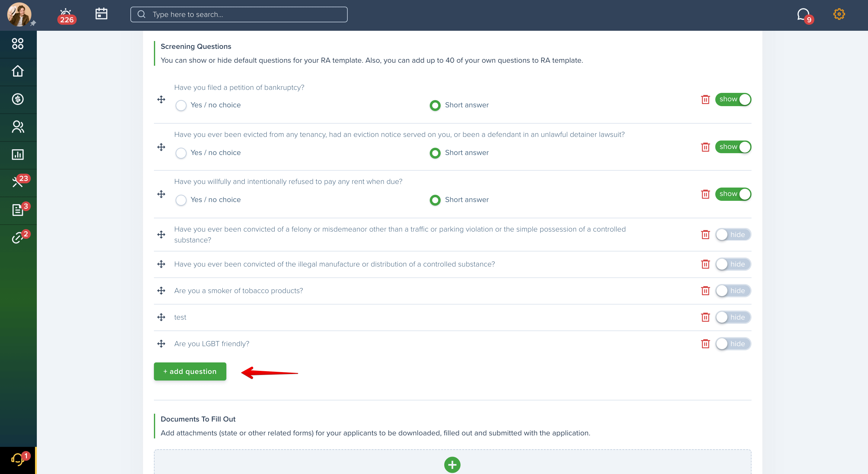Click the 'test' question text
This screenshot has width=868, height=474.
pos(180,317)
